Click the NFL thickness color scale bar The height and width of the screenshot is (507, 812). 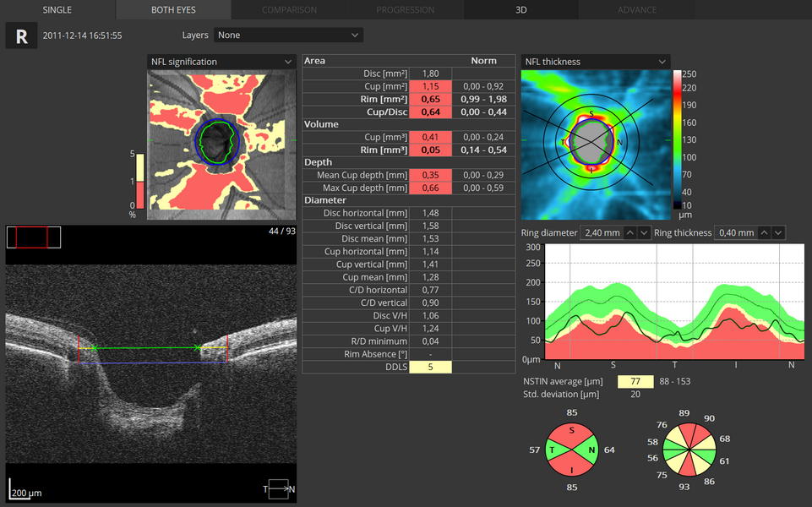tap(678, 139)
